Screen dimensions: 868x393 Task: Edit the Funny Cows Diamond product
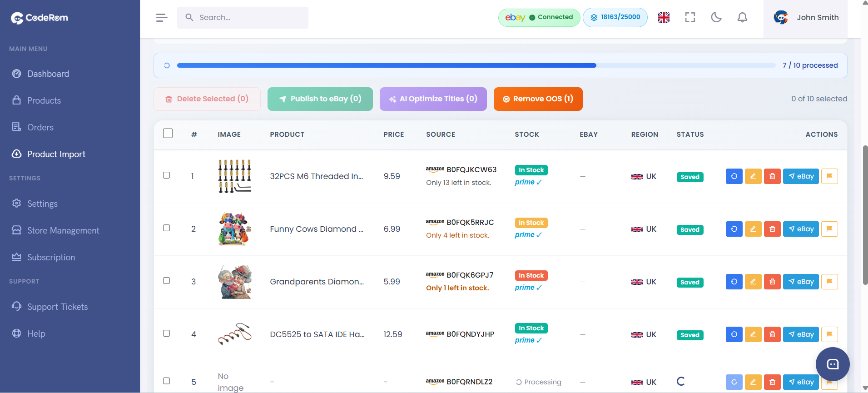point(753,229)
